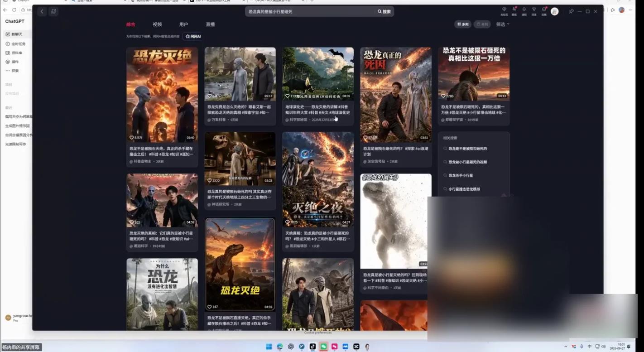The height and width of the screenshot is (352, 644).
Task: Select the single-column view toggle
Action: tap(482, 24)
